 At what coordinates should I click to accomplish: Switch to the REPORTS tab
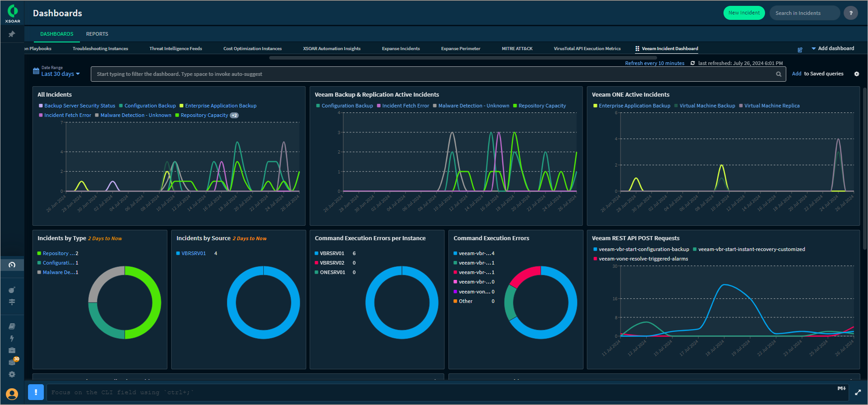coord(97,34)
